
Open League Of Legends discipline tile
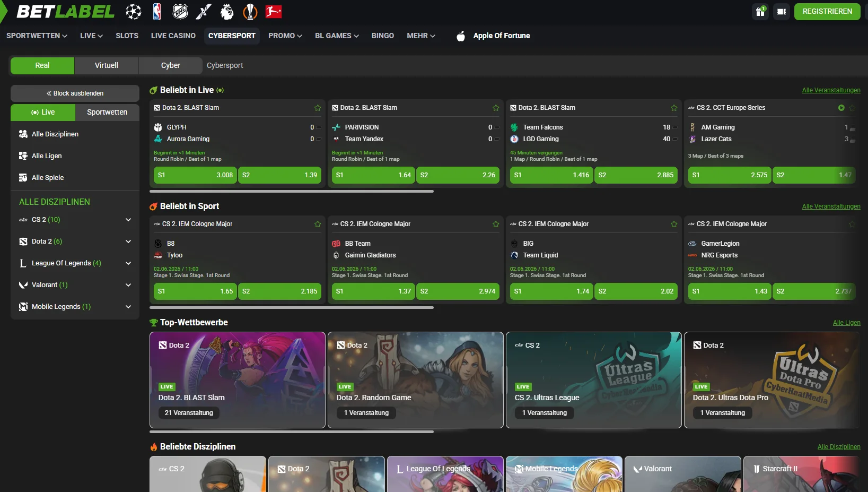pyautogui.click(x=445, y=474)
